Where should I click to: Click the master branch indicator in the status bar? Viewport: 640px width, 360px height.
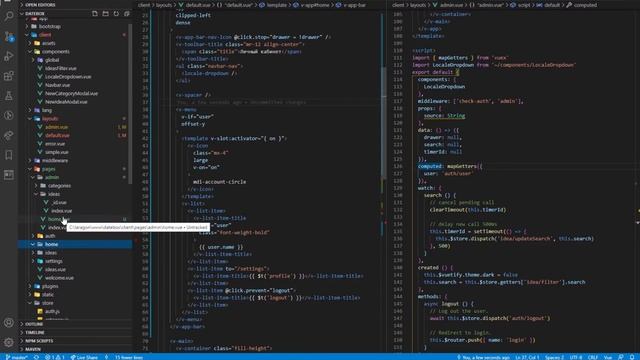coord(16,357)
